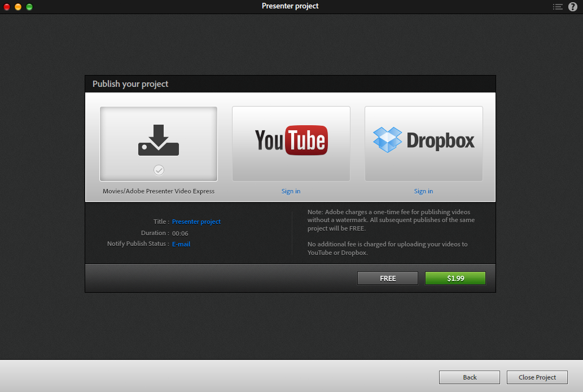Click the Notify Publish Status label
The image size is (583, 392).
pyautogui.click(x=138, y=244)
